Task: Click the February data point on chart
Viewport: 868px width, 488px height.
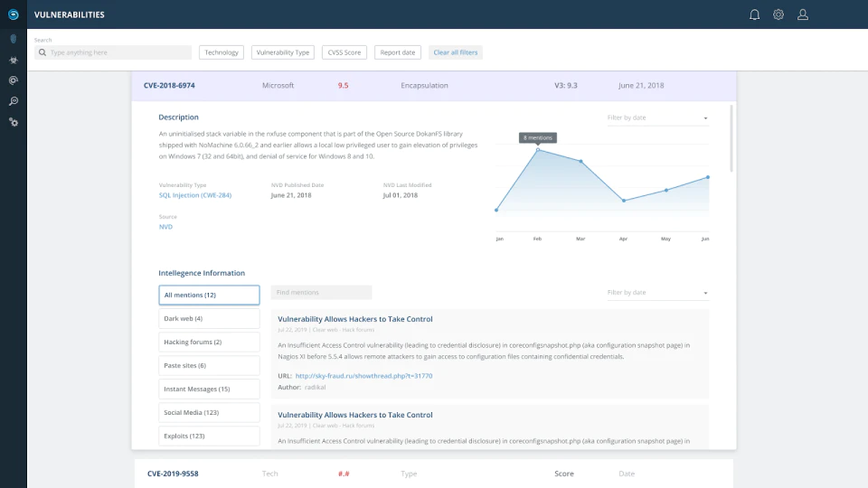Action: click(537, 149)
